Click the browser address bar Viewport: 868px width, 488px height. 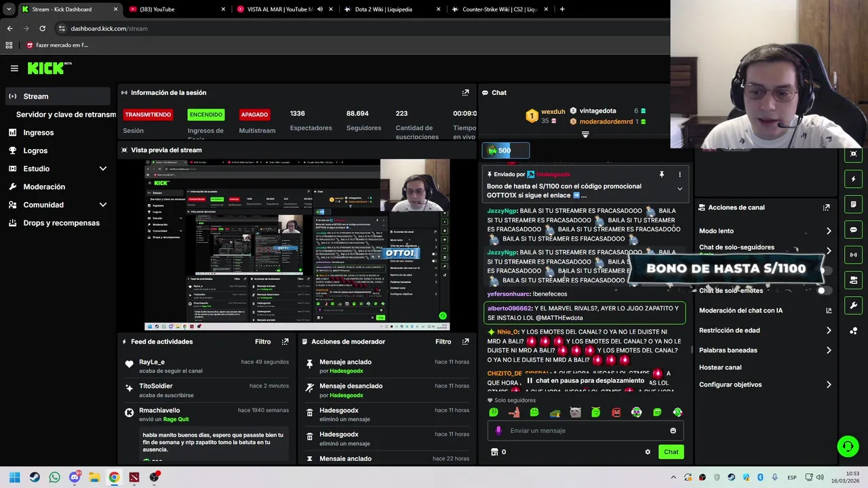tap(359, 28)
